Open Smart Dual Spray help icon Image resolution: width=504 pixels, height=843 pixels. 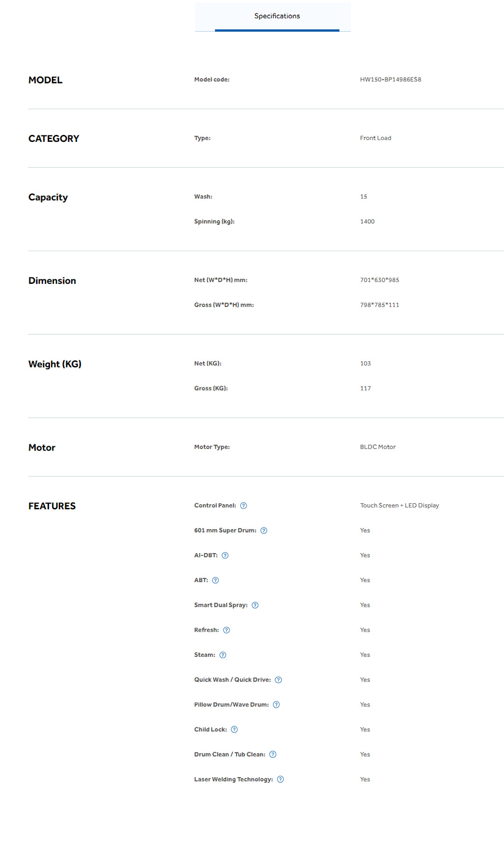tap(255, 605)
